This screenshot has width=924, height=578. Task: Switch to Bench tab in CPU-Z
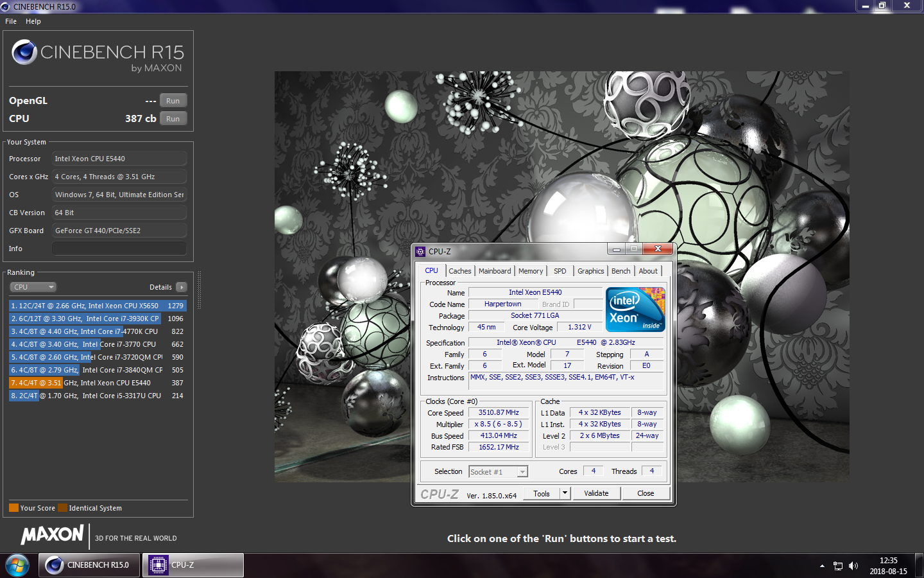[x=620, y=271]
